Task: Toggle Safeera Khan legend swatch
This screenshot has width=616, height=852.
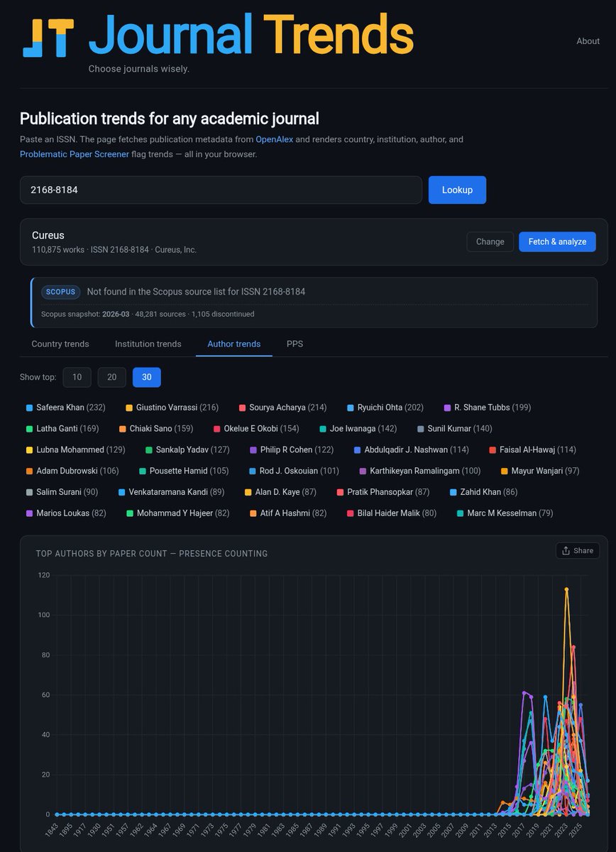Action: click(x=29, y=408)
